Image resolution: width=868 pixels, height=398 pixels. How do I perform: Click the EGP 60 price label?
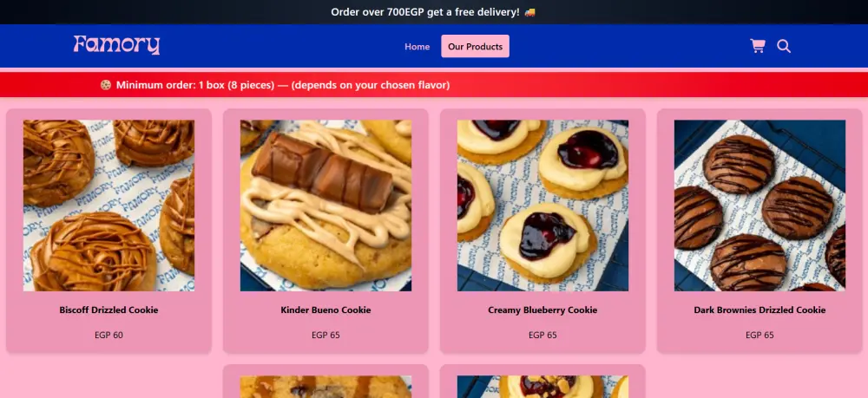tap(108, 335)
